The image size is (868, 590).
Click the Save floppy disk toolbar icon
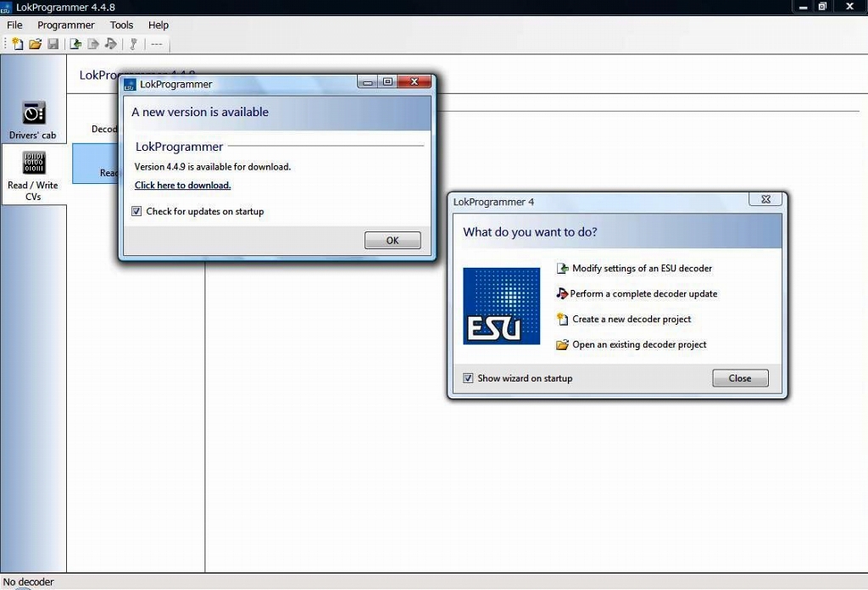point(53,44)
